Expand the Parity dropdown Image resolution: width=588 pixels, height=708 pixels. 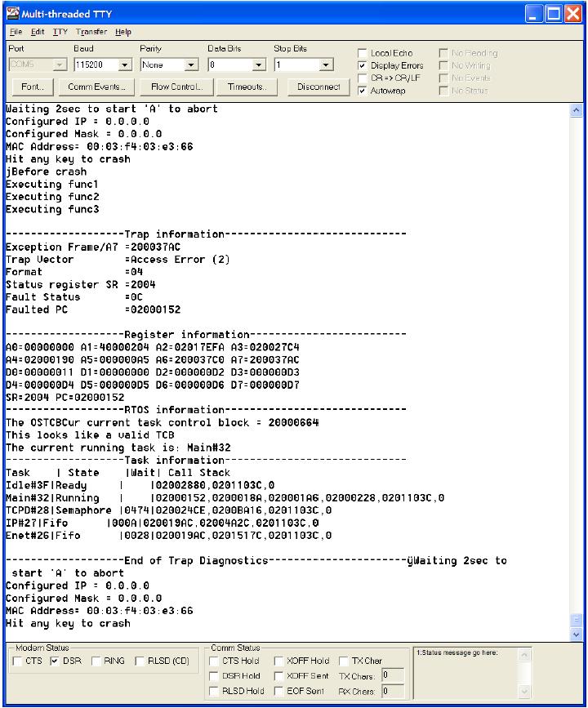(x=194, y=64)
